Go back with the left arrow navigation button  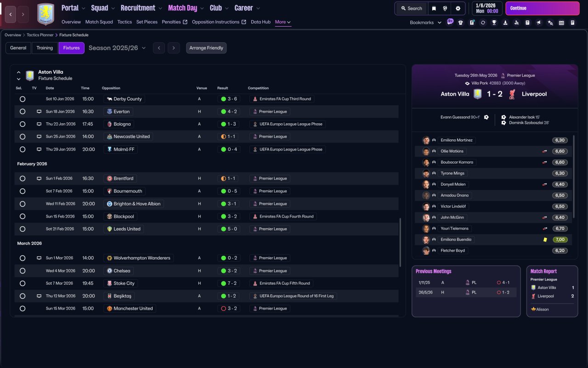click(x=11, y=14)
